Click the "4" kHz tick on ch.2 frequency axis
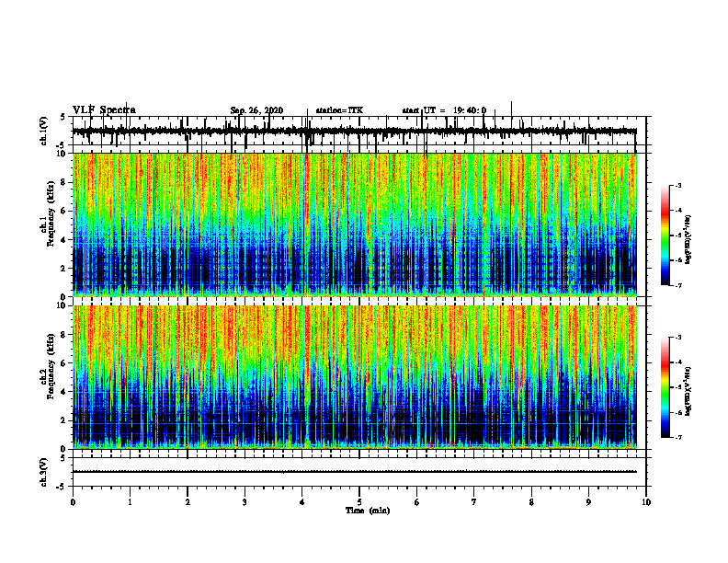728x563 pixels. click(x=64, y=392)
